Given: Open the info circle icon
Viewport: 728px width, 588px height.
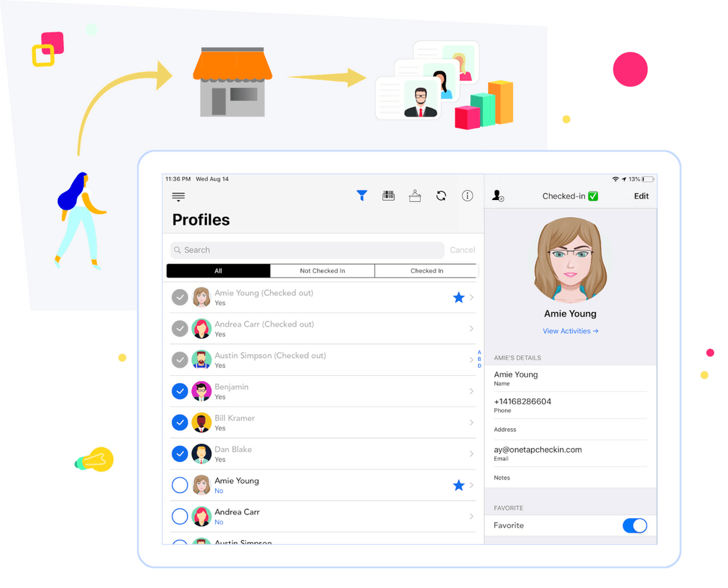Looking at the screenshot, I should 467,196.
